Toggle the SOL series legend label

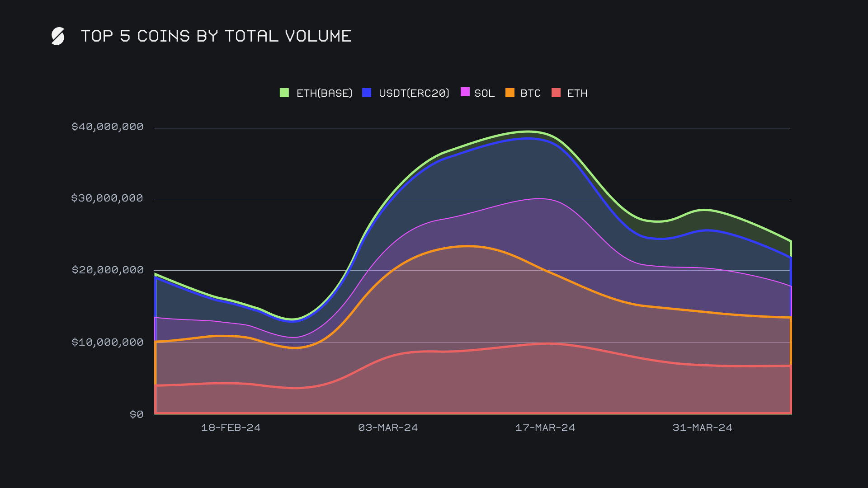(484, 94)
